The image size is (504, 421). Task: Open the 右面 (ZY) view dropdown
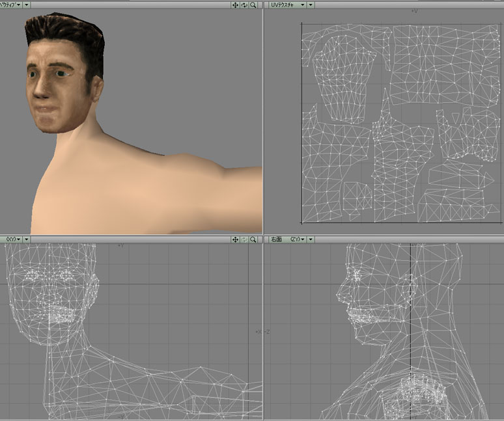287,240
